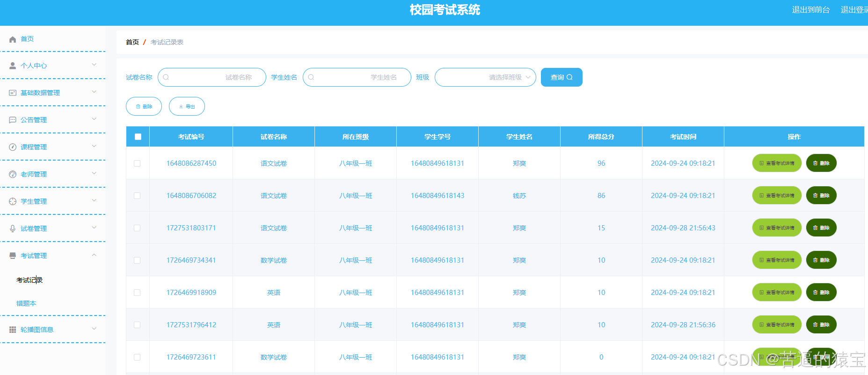Check row for exam 1726469723611

click(137, 357)
